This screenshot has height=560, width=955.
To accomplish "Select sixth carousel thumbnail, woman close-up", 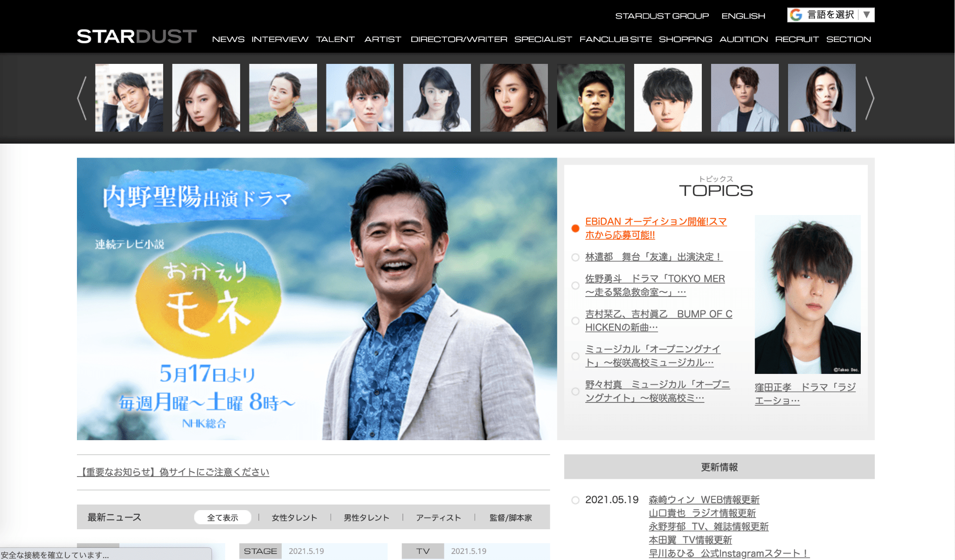I will click(514, 98).
